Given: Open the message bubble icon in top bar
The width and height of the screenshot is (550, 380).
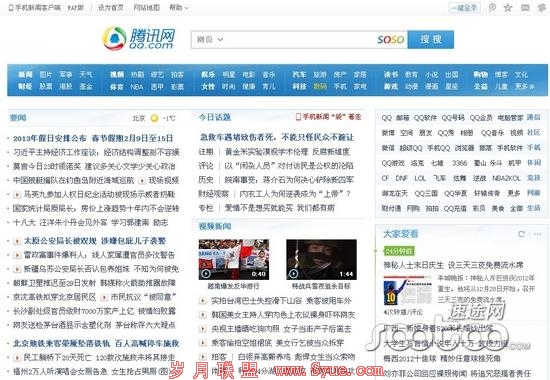Looking at the screenshot, I should tap(492, 7).
